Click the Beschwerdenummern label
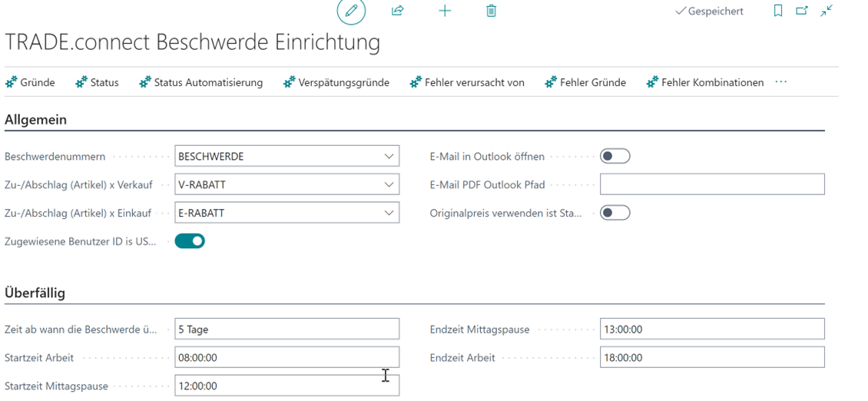This screenshot has height=401, width=868. (x=55, y=157)
